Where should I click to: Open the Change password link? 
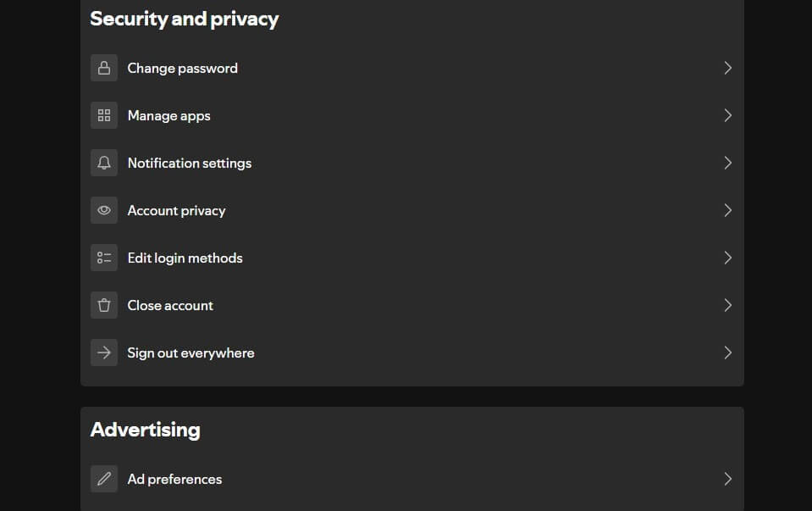tap(182, 68)
